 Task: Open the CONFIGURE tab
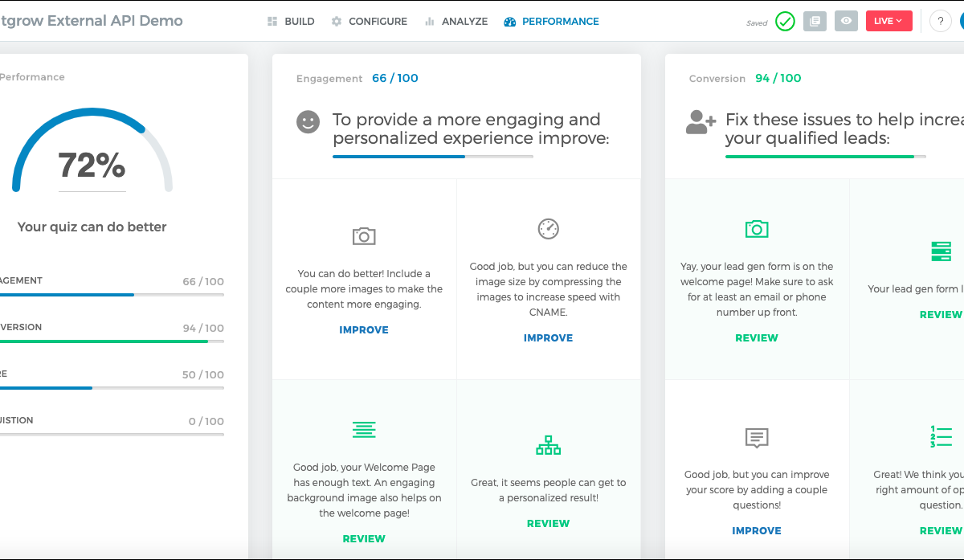click(x=370, y=22)
